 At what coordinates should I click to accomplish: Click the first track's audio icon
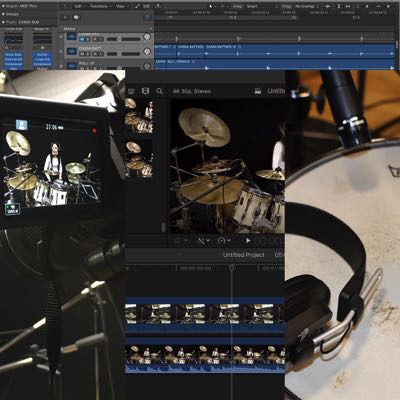pyautogui.click(x=71, y=36)
